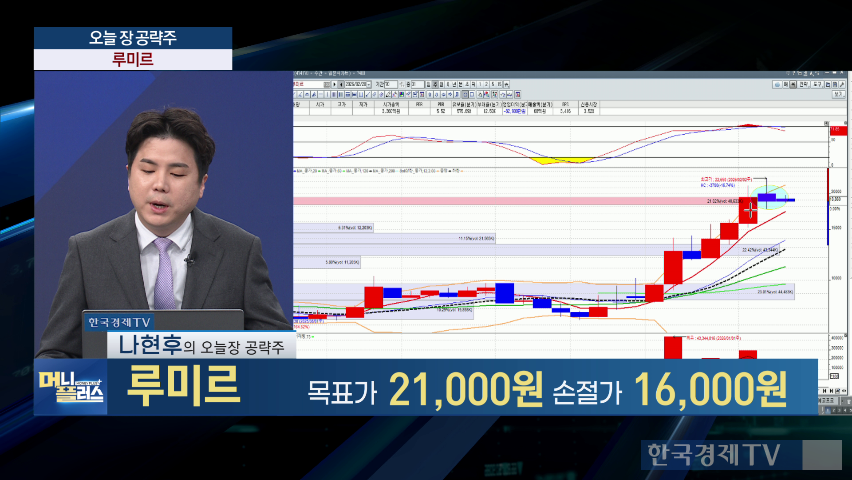
Task: Click the 보기 button below the toolbar
Action: point(839,94)
